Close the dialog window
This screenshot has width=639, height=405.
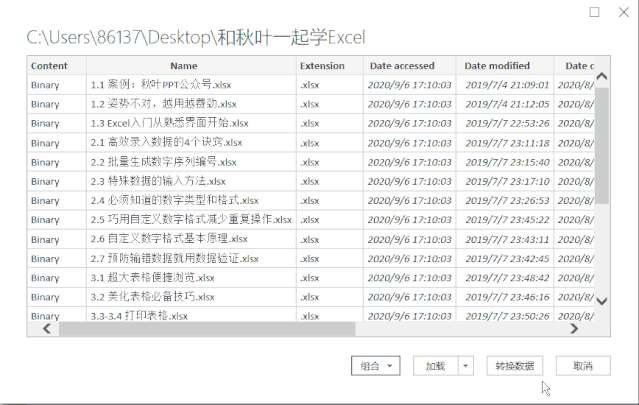coord(624,12)
